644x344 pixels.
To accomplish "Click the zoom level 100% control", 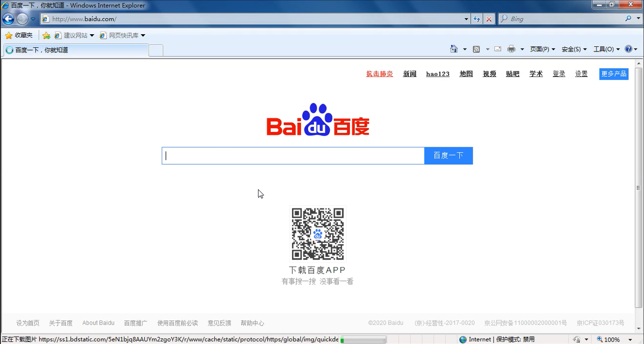I will (612, 339).
